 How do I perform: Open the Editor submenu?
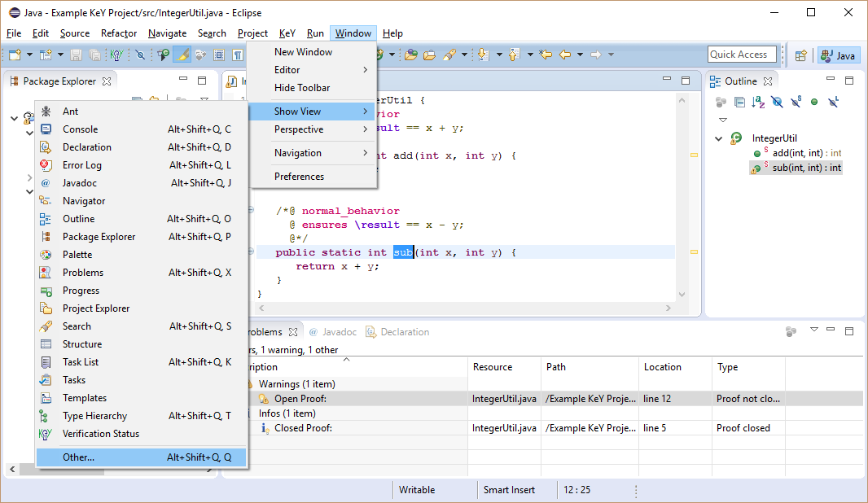(313, 70)
